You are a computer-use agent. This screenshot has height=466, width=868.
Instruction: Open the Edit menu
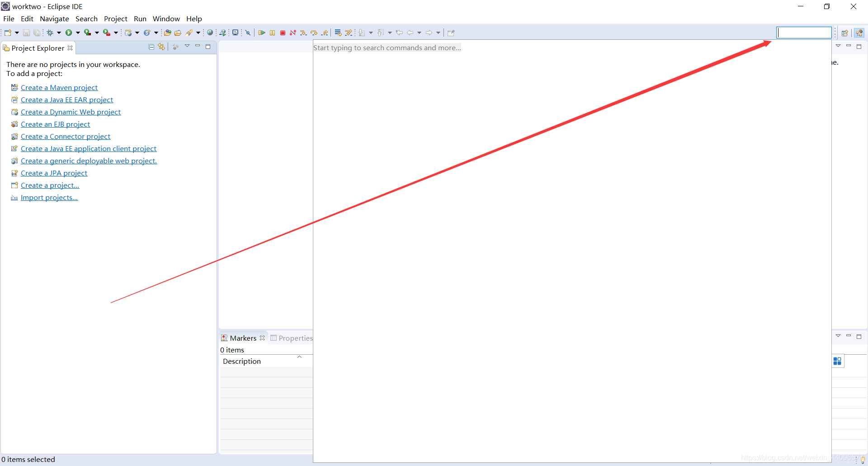coord(27,19)
